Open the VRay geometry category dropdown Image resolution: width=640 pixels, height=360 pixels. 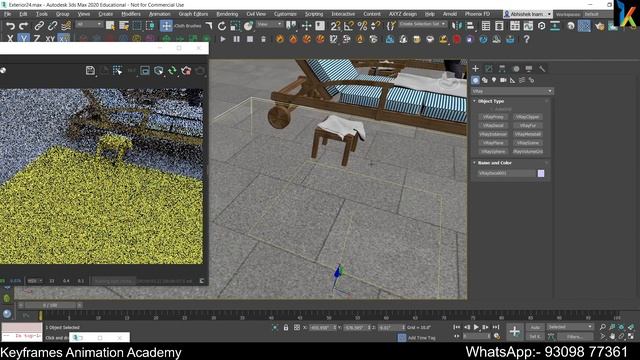click(x=512, y=91)
